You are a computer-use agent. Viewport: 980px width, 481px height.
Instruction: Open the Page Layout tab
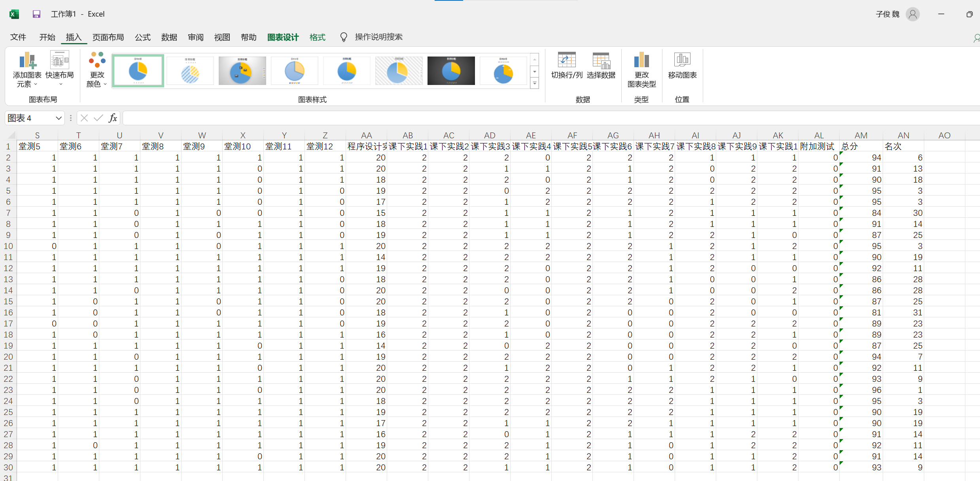(x=108, y=37)
